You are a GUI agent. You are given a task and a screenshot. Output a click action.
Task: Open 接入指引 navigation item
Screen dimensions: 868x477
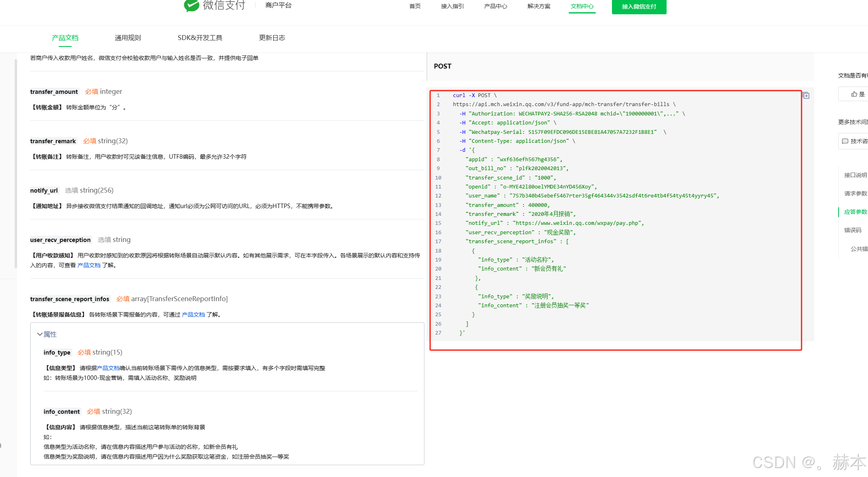[x=452, y=6]
